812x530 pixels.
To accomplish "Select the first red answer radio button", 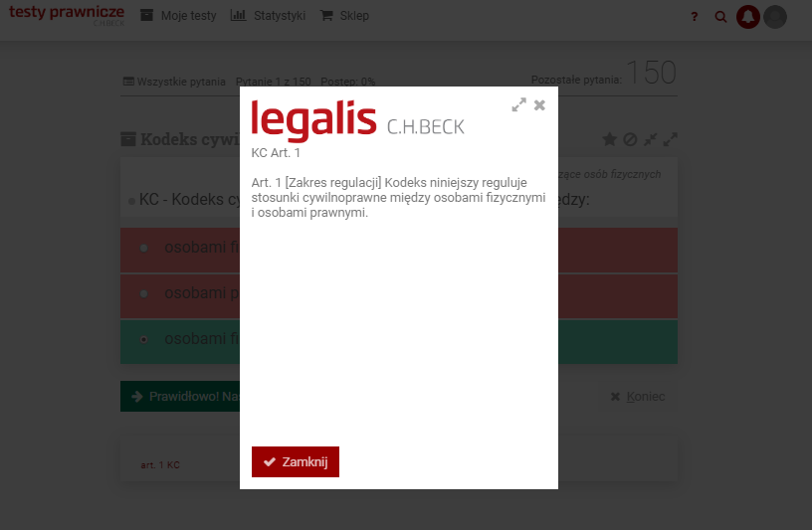I will click(144, 248).
